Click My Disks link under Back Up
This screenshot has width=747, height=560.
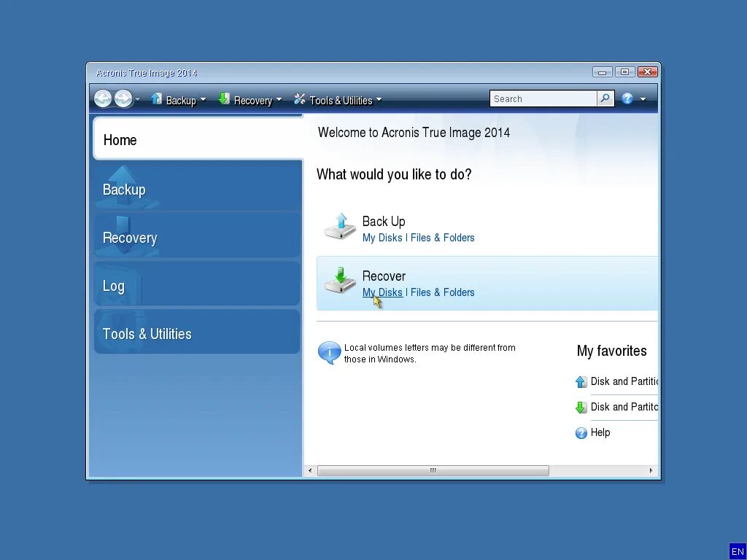pos(382,238)
